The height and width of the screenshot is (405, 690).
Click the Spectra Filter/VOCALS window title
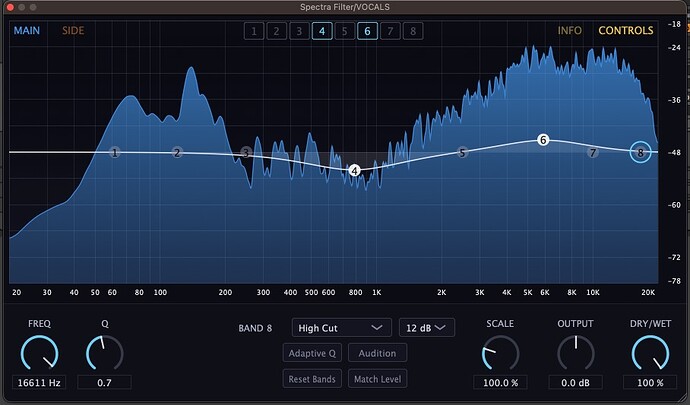click(345, 7)
